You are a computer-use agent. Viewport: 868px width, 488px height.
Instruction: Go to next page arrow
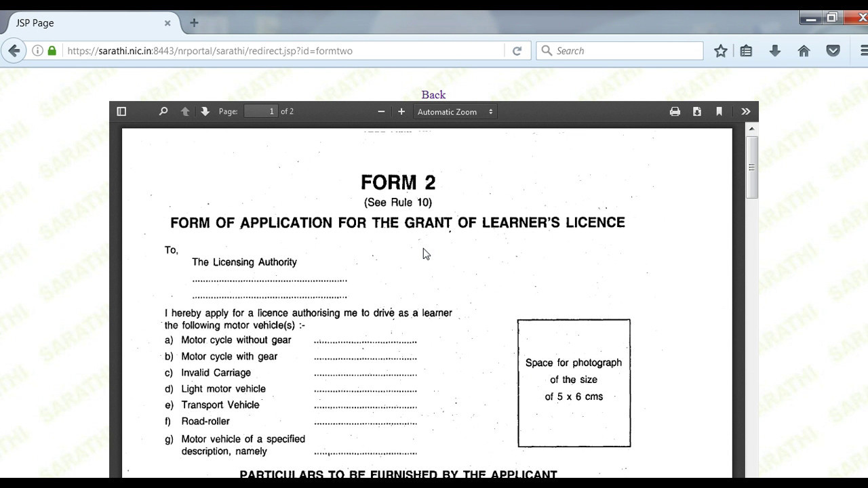coord(205,112)
